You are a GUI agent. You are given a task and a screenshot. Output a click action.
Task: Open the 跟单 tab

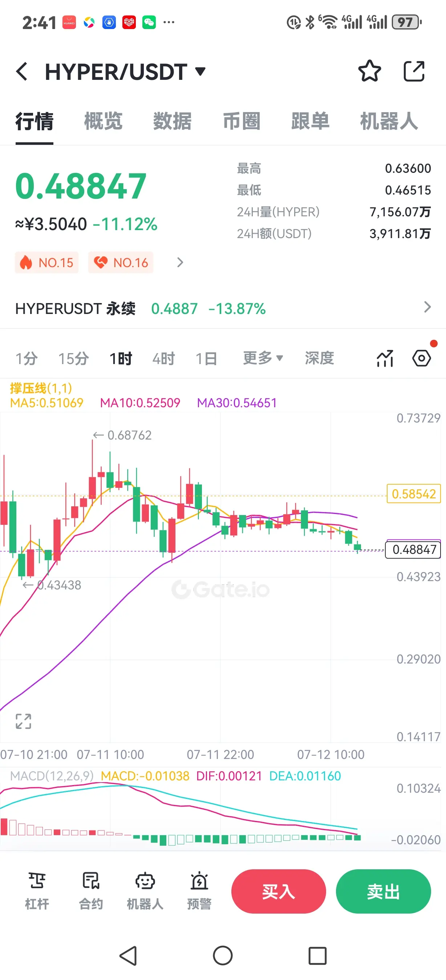[x=310, y=121]
